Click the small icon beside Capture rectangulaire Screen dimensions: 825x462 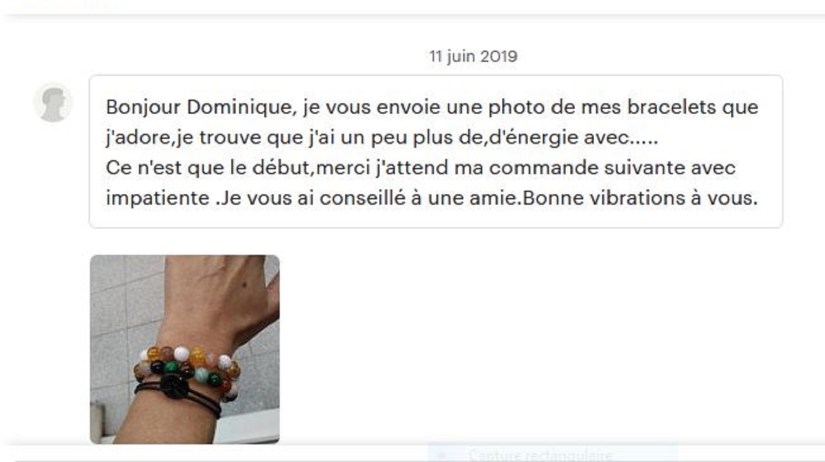(441, 455)
